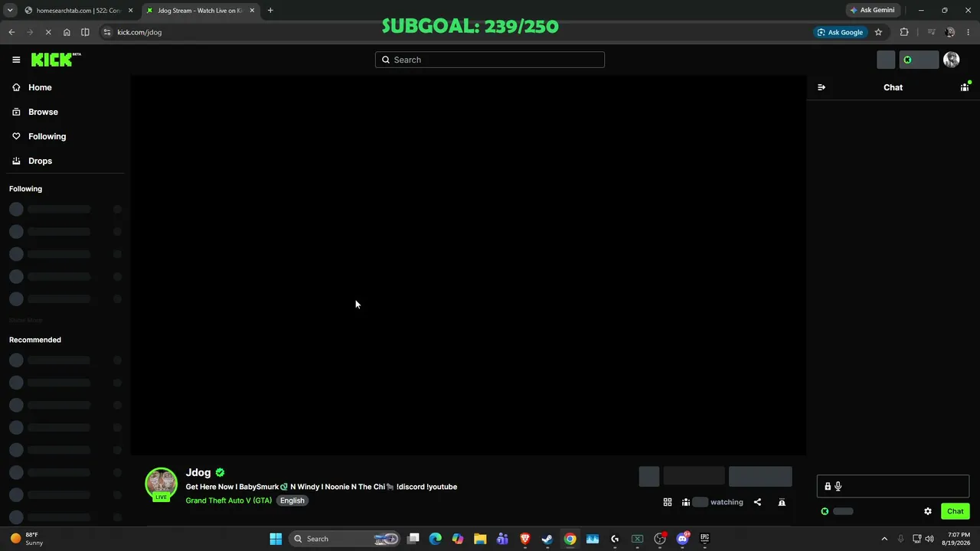
Task: Report the stream with siren icon
Action: pyautogui.click(x=782, y=502)
